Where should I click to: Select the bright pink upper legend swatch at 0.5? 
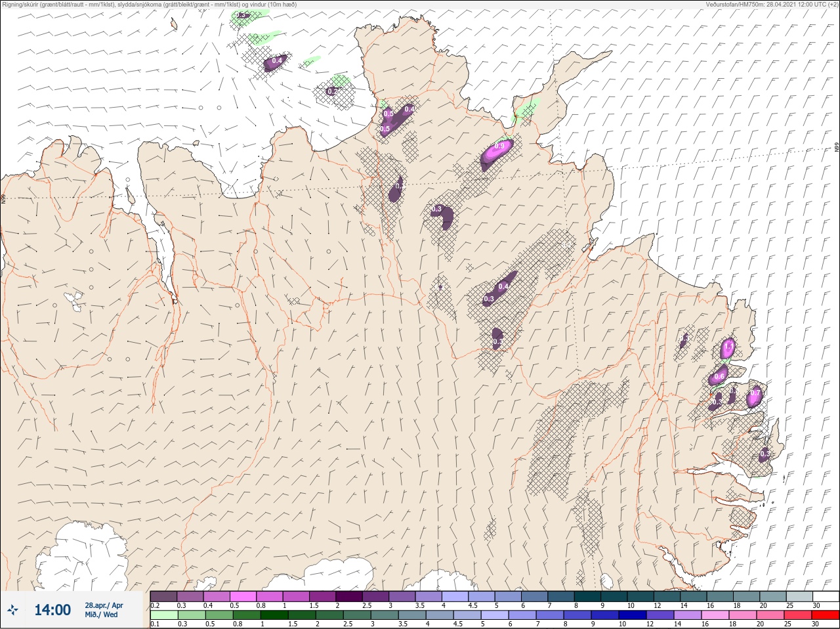coord(243,596)
